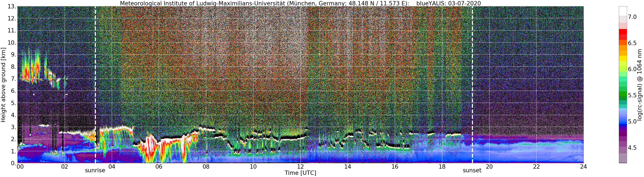Click the 08 time axis tick label

pos(206,166)
